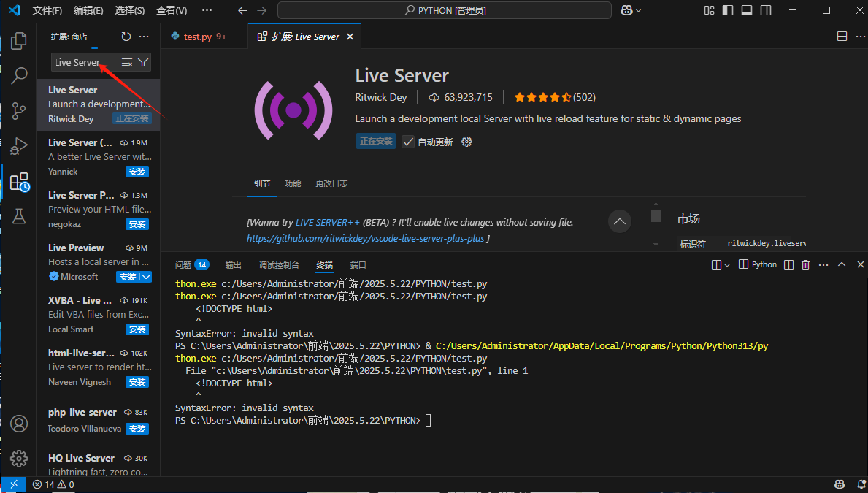Switch to the 端口 ports panel
Image resolution: width=868 pixels, height=493 pixels.
click(358, 265)
